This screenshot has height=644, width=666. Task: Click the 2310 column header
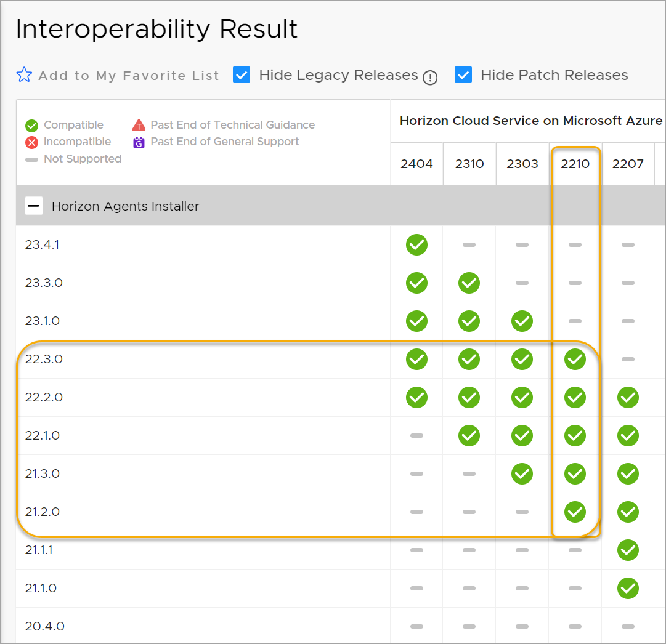point(469,164)
